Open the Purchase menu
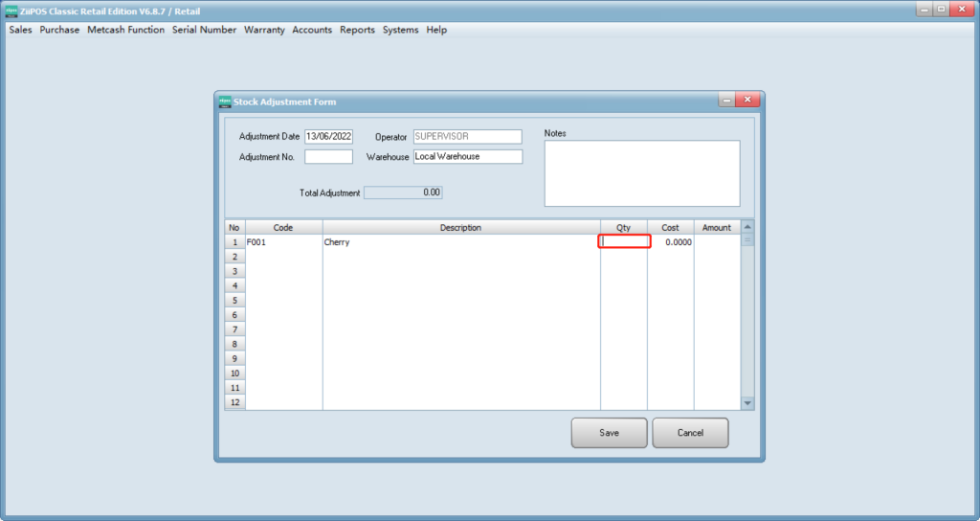The height and width of the screenshot is (521, 980). coord(59,30)
